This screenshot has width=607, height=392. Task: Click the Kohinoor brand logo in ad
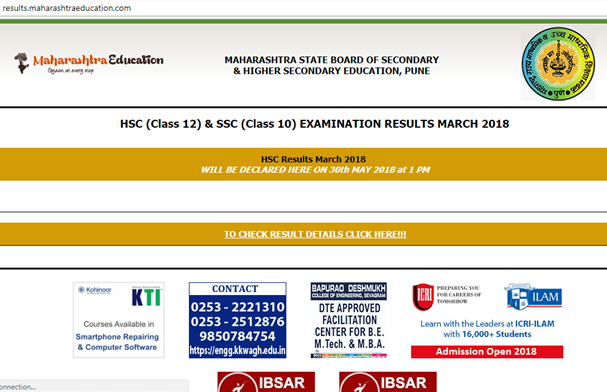coord(95,290)
